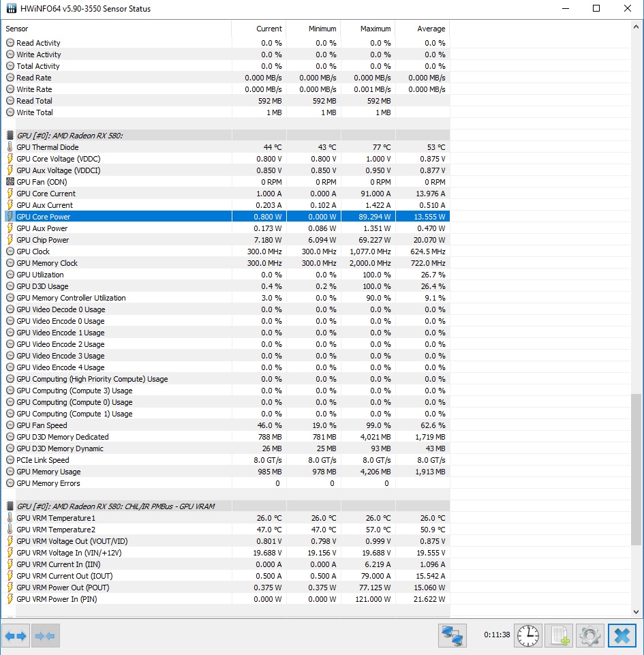This screenshot has width=644, height=655.
Task: Click the HWiNFO64 title bar app icon
Action: [x=12, y=8]
